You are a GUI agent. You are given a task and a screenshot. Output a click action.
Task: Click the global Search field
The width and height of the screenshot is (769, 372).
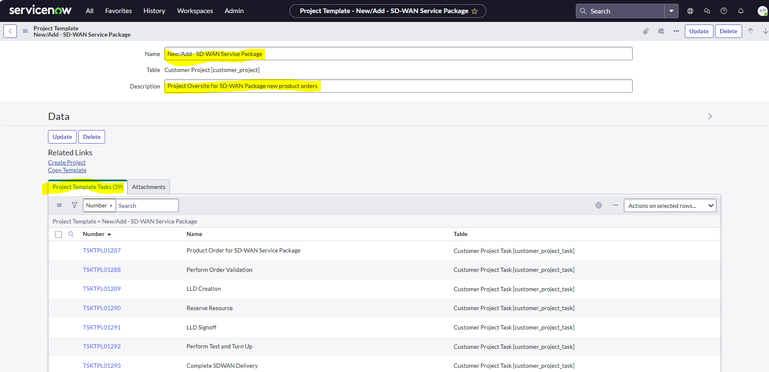[x=620, y=11]
